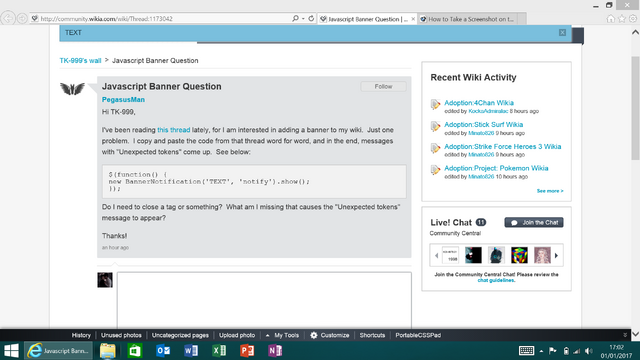The height and width of the screenshot is (360, 640).
Task: Open a new browser tab
Action: pos(522,19)
